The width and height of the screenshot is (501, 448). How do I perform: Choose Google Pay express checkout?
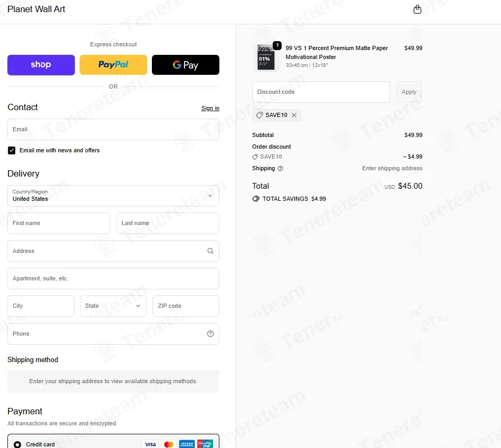pos(185,65)
